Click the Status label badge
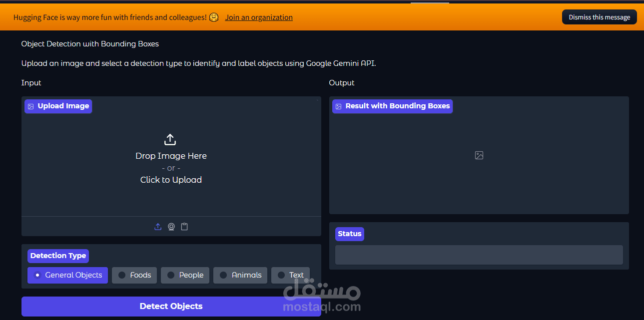Viewport: 644px width, 320px height. [349, 234]
